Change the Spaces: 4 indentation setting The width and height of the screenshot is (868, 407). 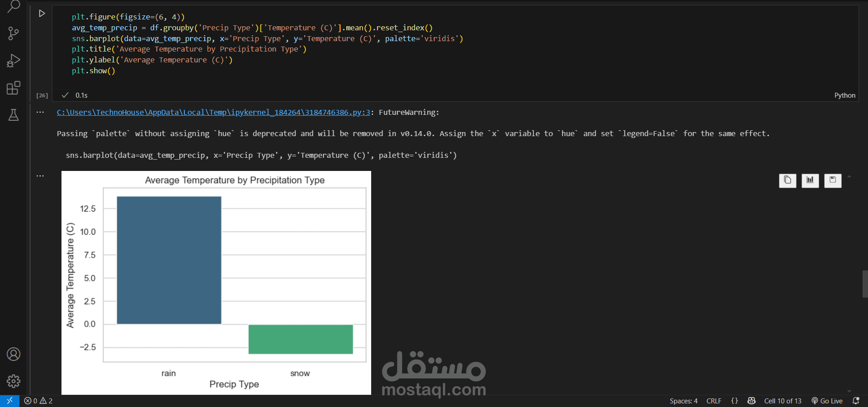683,401
